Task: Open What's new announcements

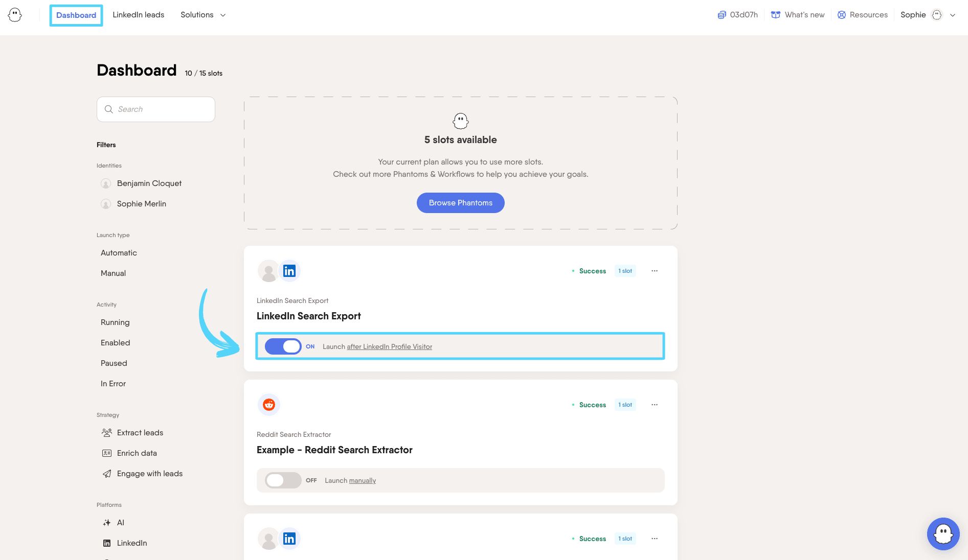Action: click(798, 15)
